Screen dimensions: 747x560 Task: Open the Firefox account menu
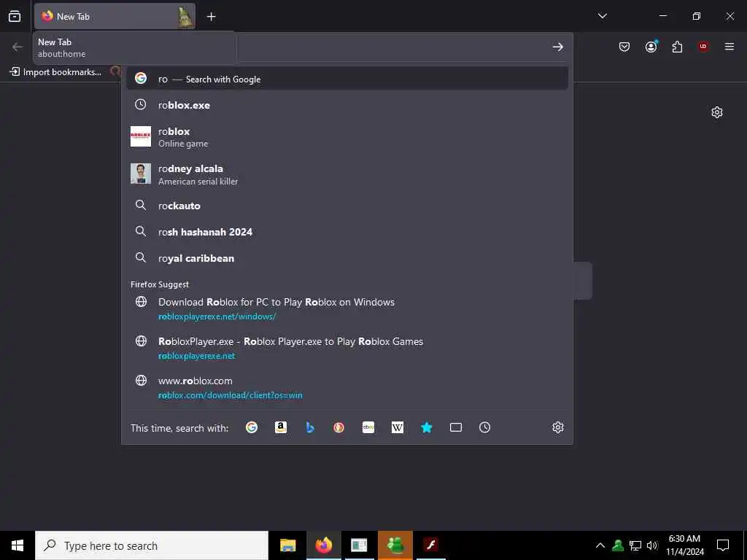tap(651, 47)
